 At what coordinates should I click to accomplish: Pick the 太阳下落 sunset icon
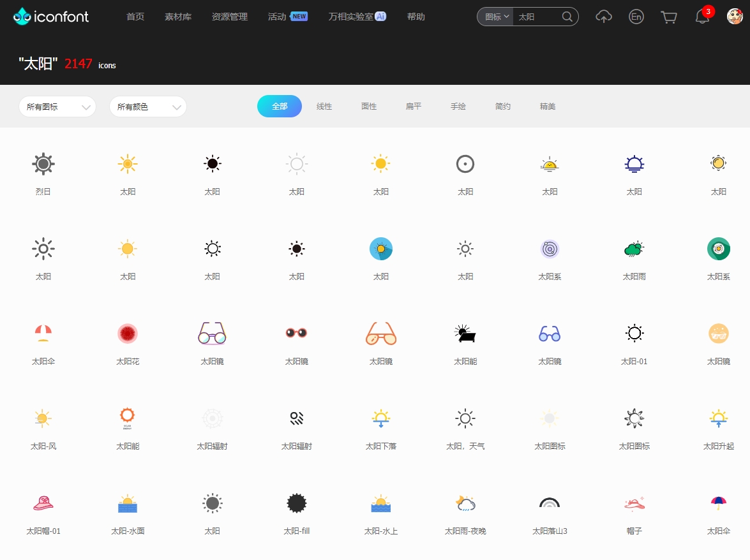click(x=381, y=418)
